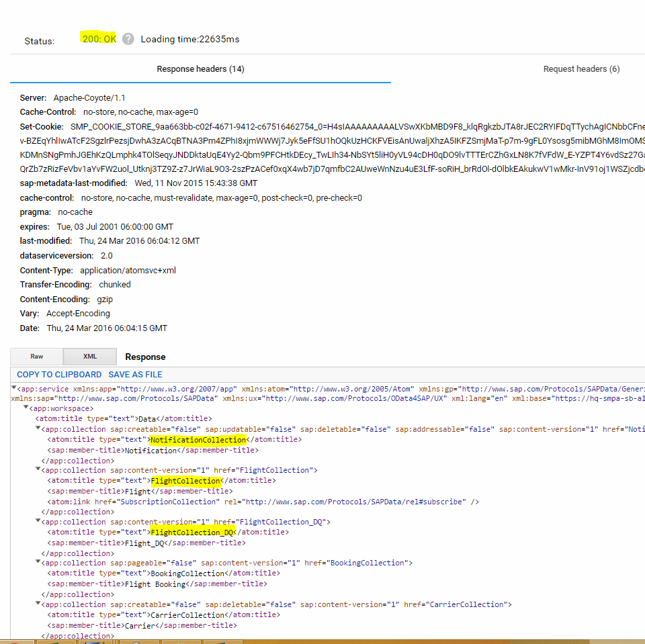Click the Content-Type application/atomsvc+xml value
The width and height of the screenshot is (645, 644).
point(128,270)
